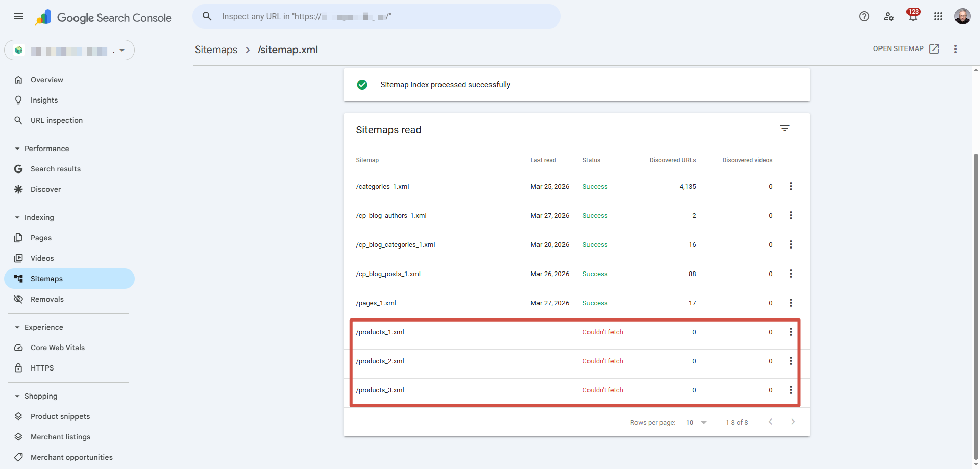Viewport: 980px width, 469px height.
Task: Open the Google apps grid
Action: pos(938,16)
